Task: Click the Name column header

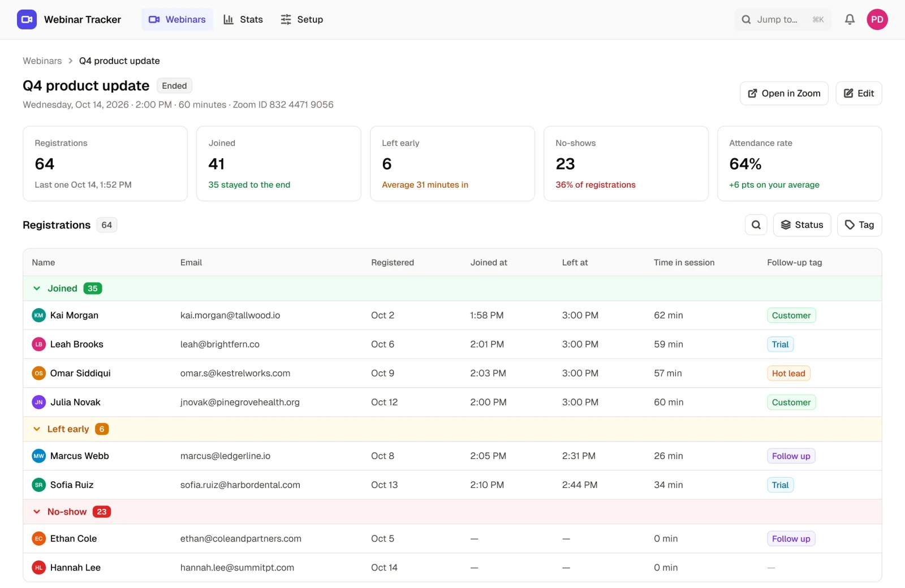Action: [44, 262]
